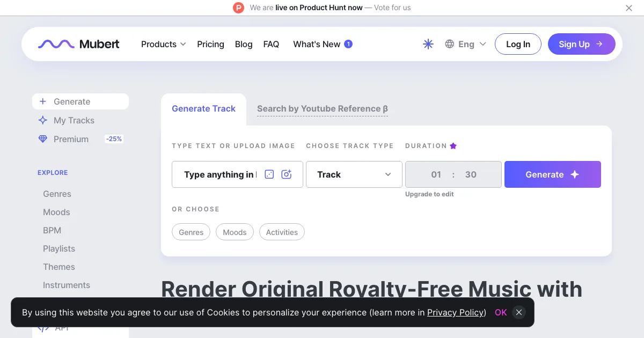Expand the Products menu
The height and width of the screenshot is (338, 644).
(163, 44)
